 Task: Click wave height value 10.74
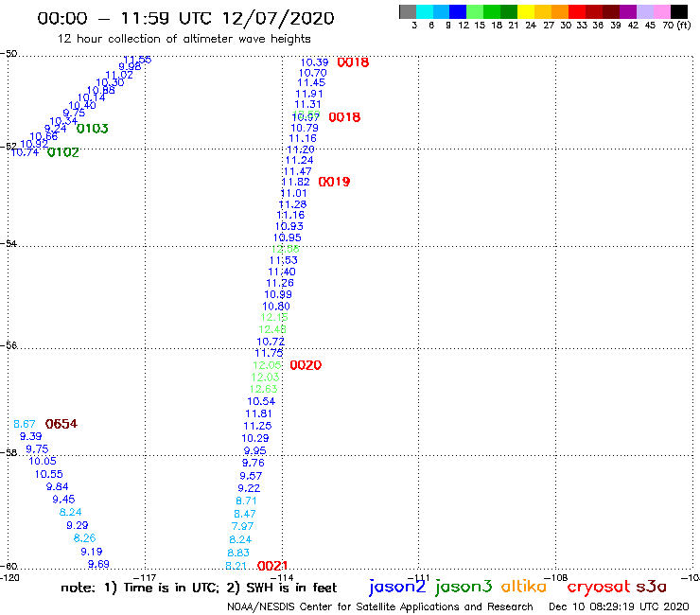point(25,152)
